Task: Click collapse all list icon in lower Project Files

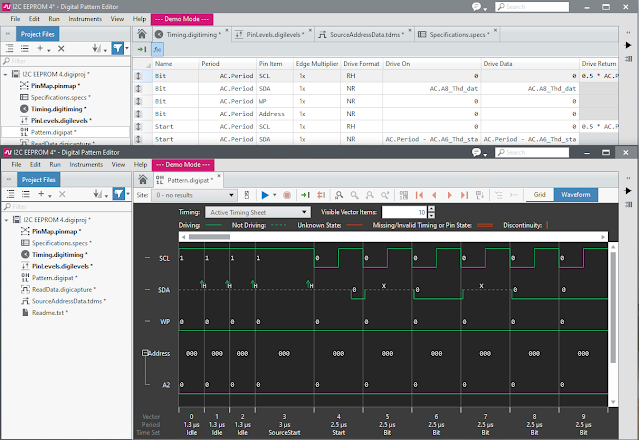Action: [x=26, y=194]
